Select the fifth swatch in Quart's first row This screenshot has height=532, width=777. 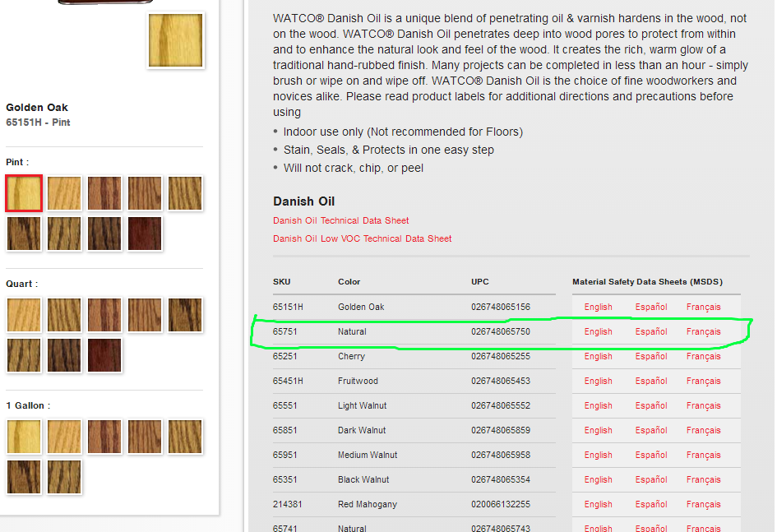185,315
